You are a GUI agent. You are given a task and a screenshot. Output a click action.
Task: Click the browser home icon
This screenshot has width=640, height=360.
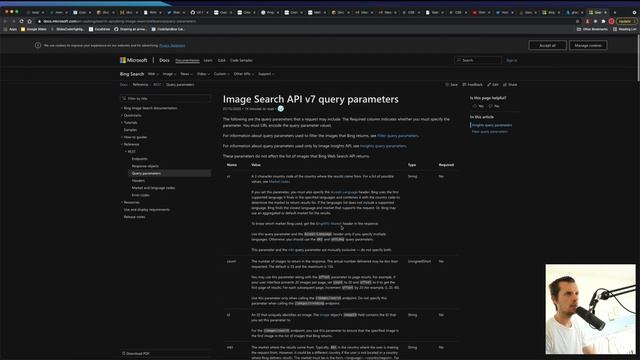[29, 21]
